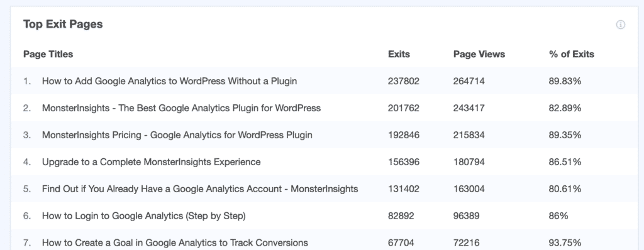The image size is (644, 250).
Task: Select exit percentage 89.83%
Action: click(x=565, y=81)
